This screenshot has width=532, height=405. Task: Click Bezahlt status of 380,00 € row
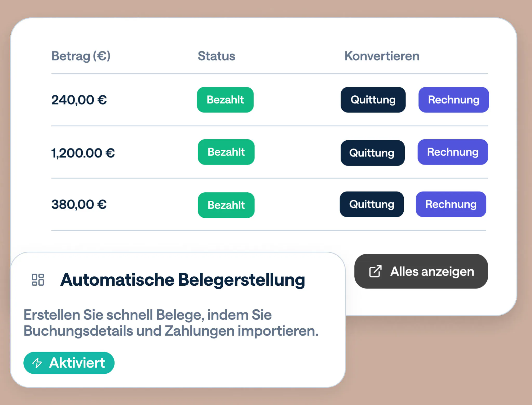pyautogui.click(x=226, y=205)
